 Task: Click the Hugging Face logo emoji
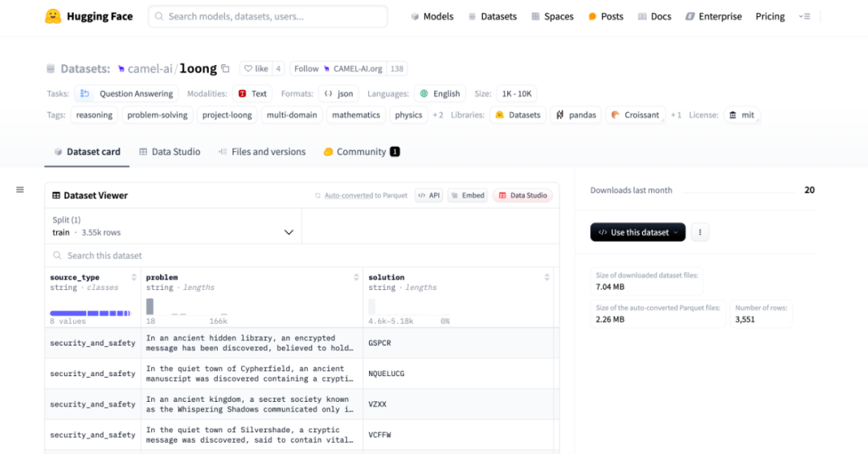[x=53, y=17]
